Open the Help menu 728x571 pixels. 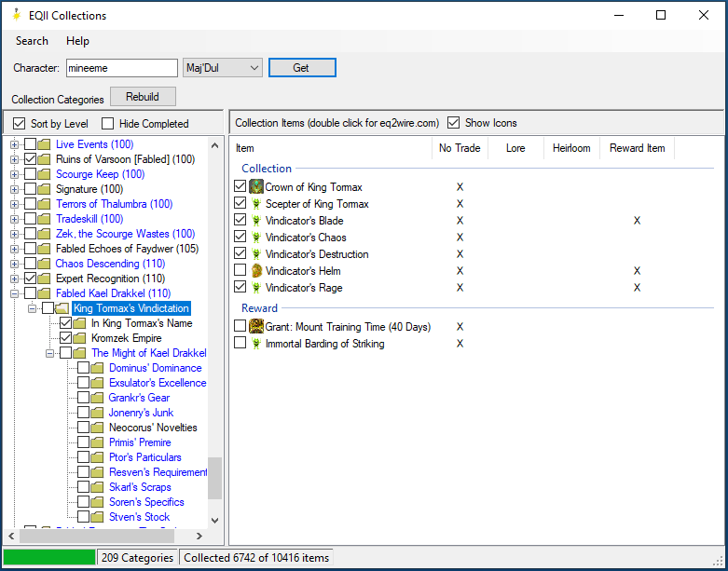77,41
